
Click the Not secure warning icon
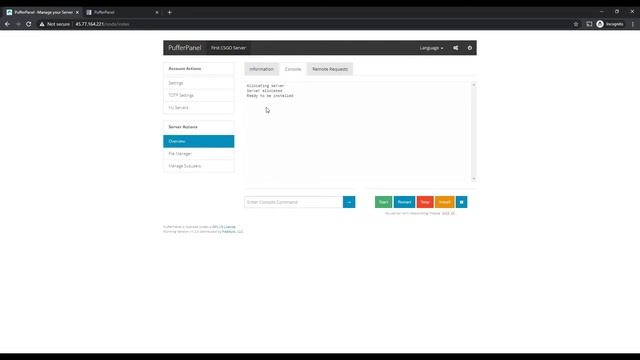(42, 24)
